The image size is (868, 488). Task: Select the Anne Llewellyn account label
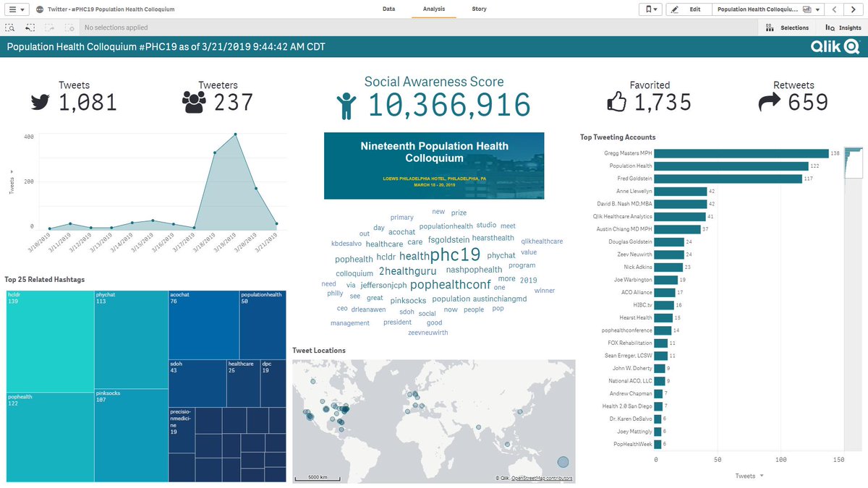coord(633,191)
